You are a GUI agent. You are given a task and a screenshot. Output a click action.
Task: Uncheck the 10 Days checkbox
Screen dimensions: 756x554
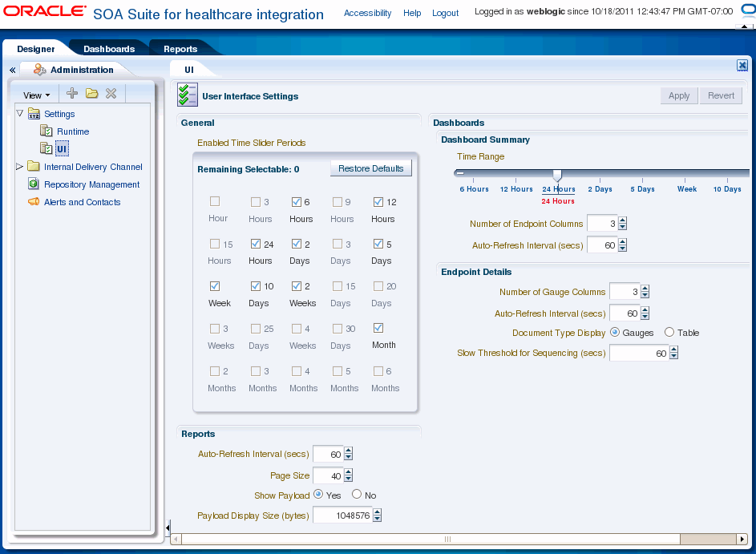pyautogui.click(x=256, y=286)
